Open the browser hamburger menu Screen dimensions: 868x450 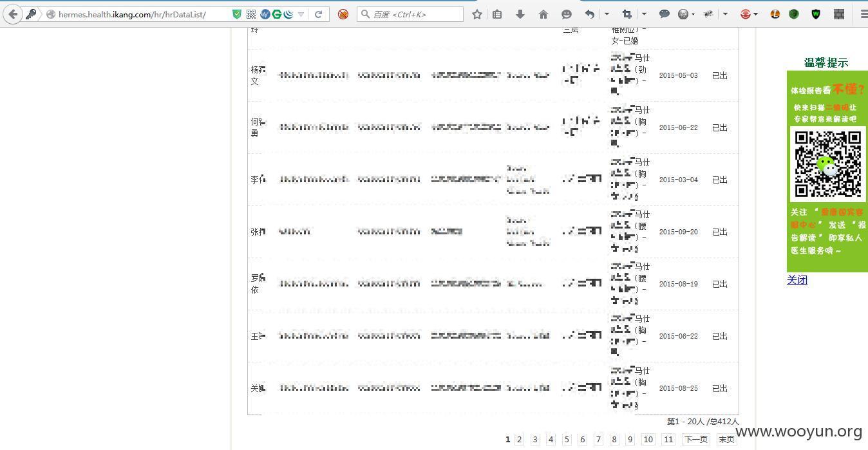pos(863,14)
